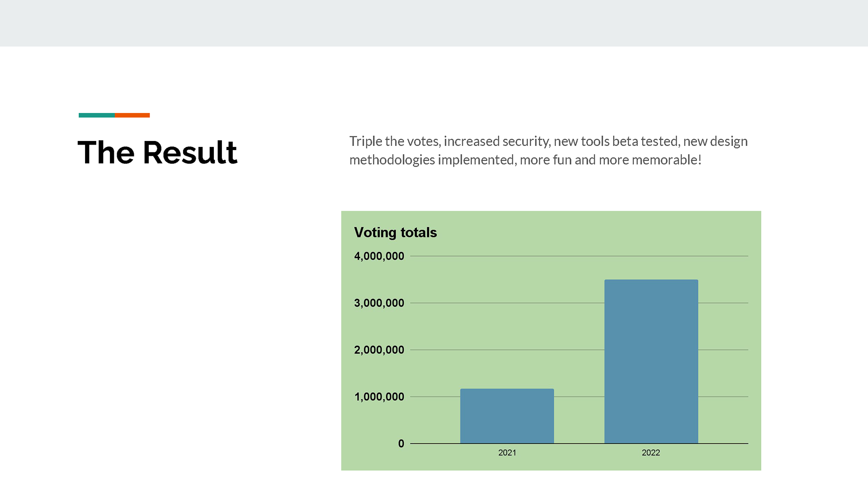Click the 1,000,000 axis label
Viewport: 868px width, 488px height.
tap(379, 397)
